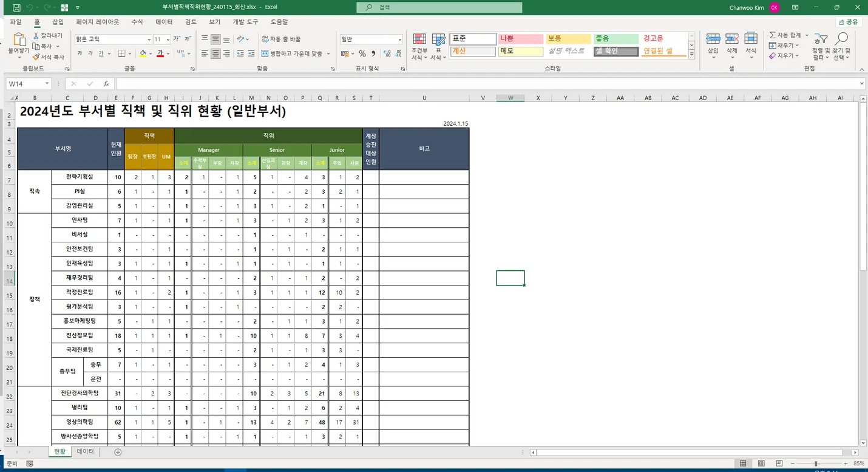Viewport: 868px width, 472px height.
Task: Apply yellow fill color bucket
Action: (x=143, y=53)
